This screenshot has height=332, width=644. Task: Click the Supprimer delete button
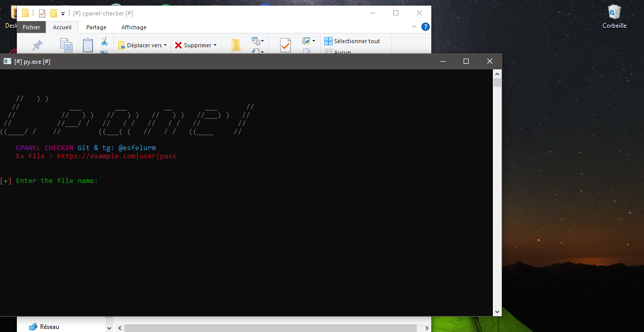pyautogui.click(x=193, y=45)
